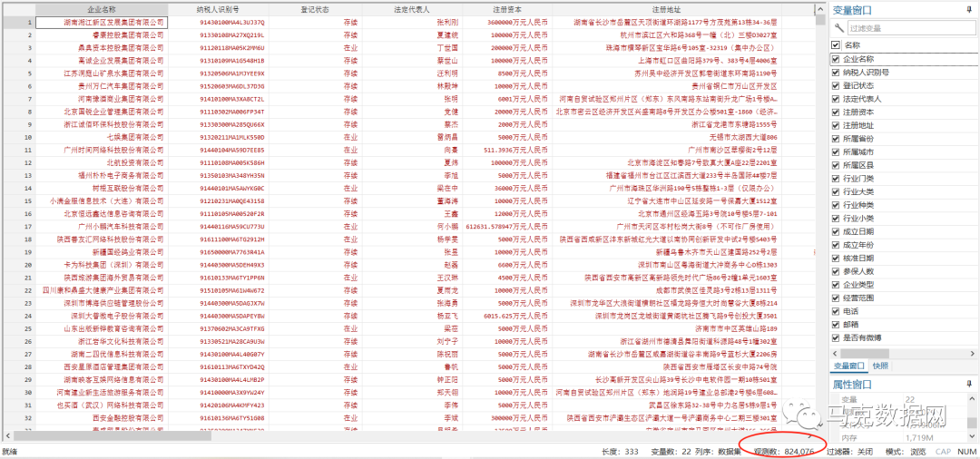Viewport: 980px width, 459px height.
Task: Uncheck the 经营范围 variable
Action: tap(836, 298)
